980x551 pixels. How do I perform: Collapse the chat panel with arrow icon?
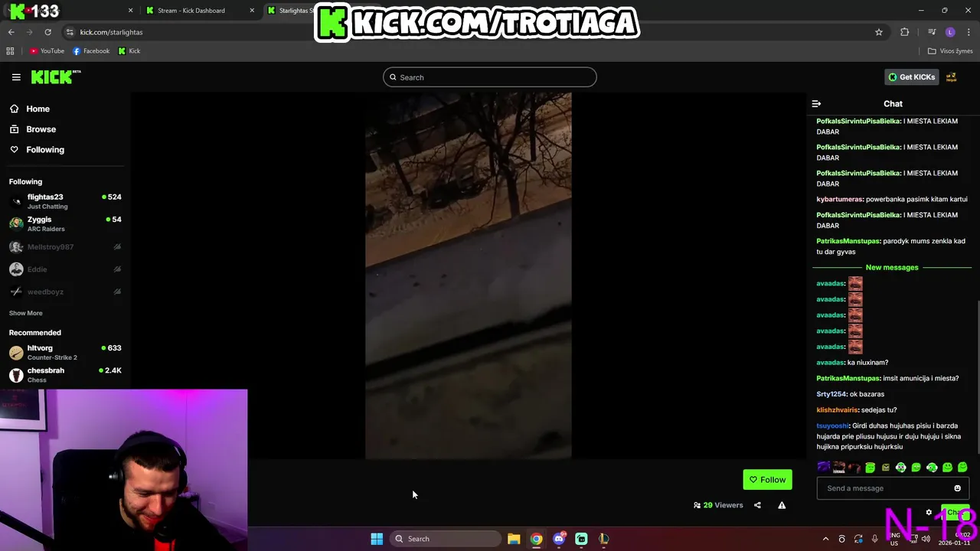816,103
